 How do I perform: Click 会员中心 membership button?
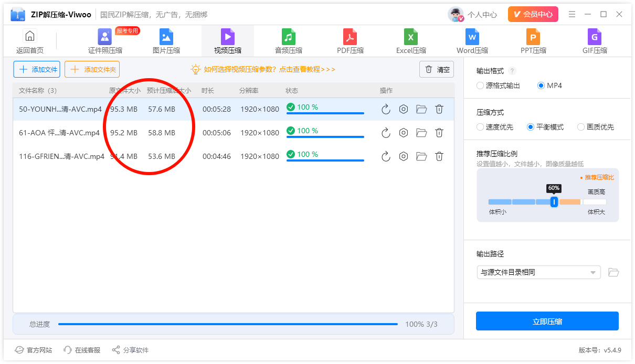tap(533, 14)
